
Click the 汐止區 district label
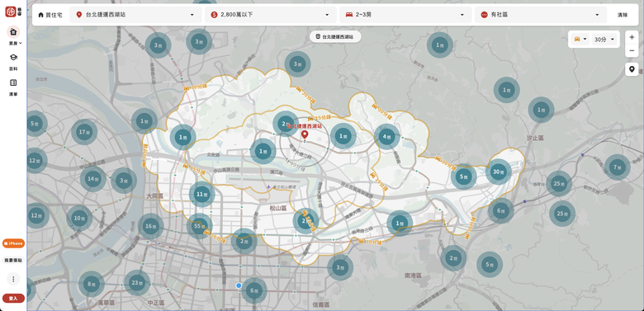coord(535,138)
